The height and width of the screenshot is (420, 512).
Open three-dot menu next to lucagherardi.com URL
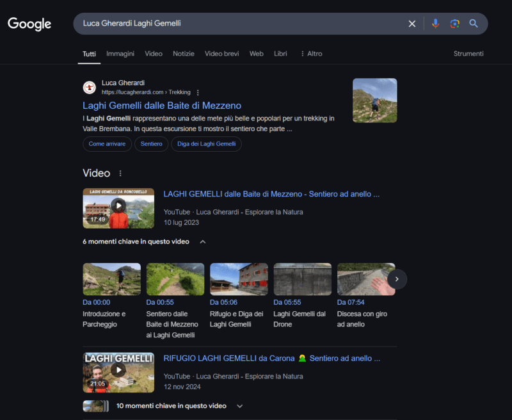coord(198,92)
